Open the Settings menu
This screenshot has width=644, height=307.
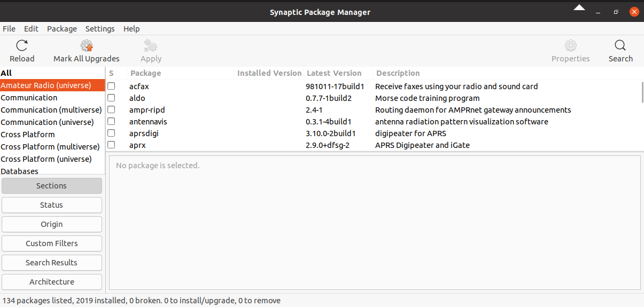pos(100,29)
